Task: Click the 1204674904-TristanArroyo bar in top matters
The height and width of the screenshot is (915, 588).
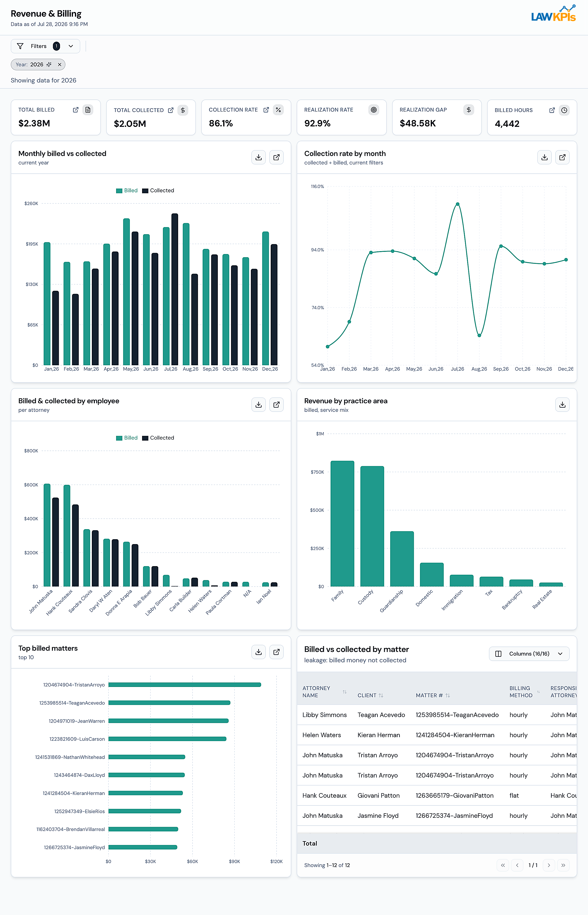Action: click(185, 685)
